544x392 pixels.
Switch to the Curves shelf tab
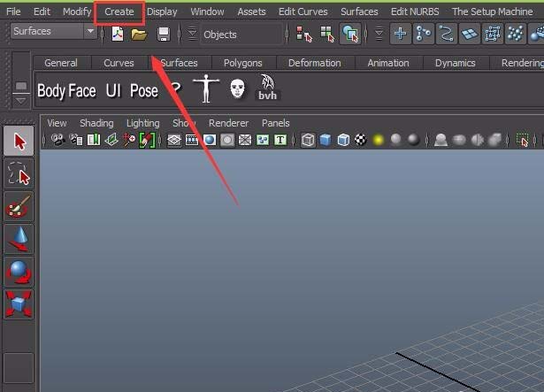[119, 63]
